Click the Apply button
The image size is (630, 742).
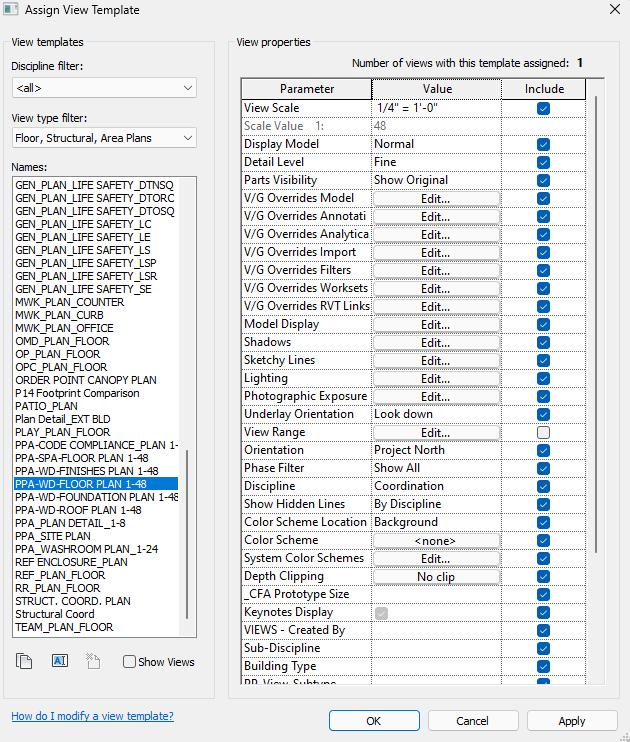click(572, 721)
